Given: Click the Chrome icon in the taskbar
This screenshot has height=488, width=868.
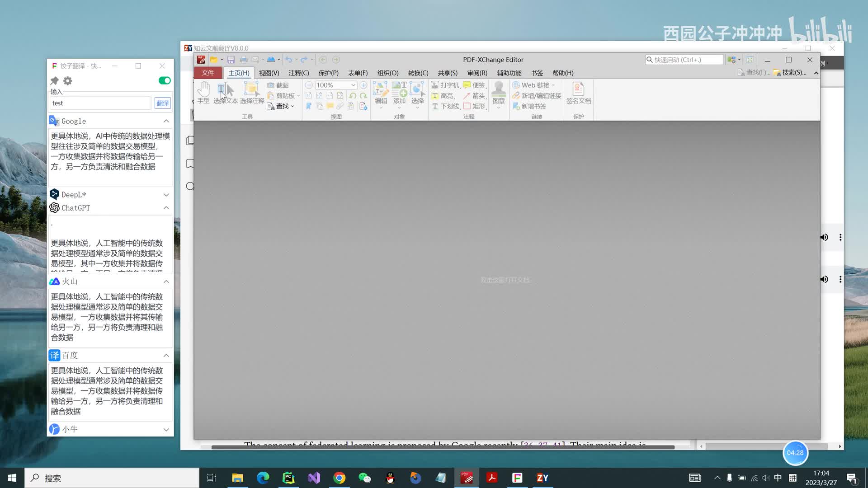Looking at the screenshot, I should (x=339, y=478).
